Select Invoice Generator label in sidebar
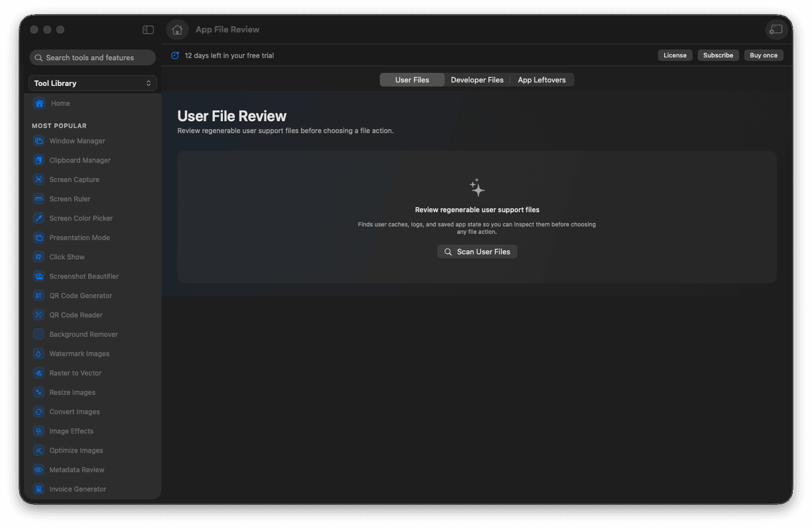 78,489
